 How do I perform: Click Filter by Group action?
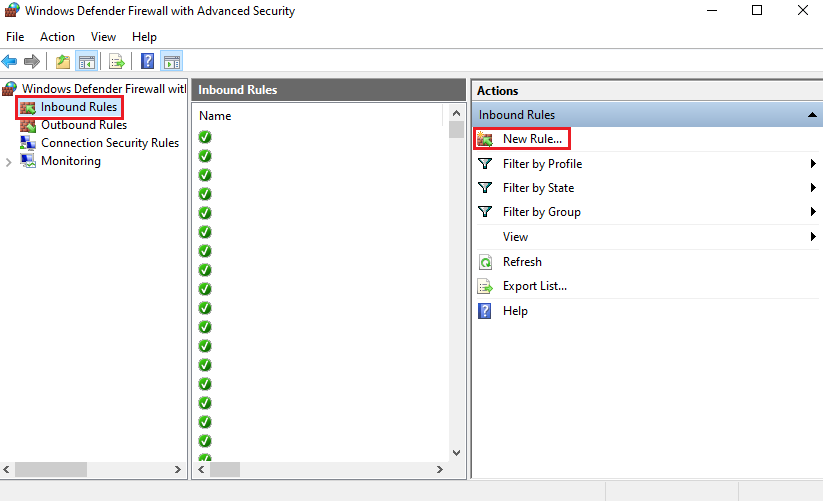point(542,212)
